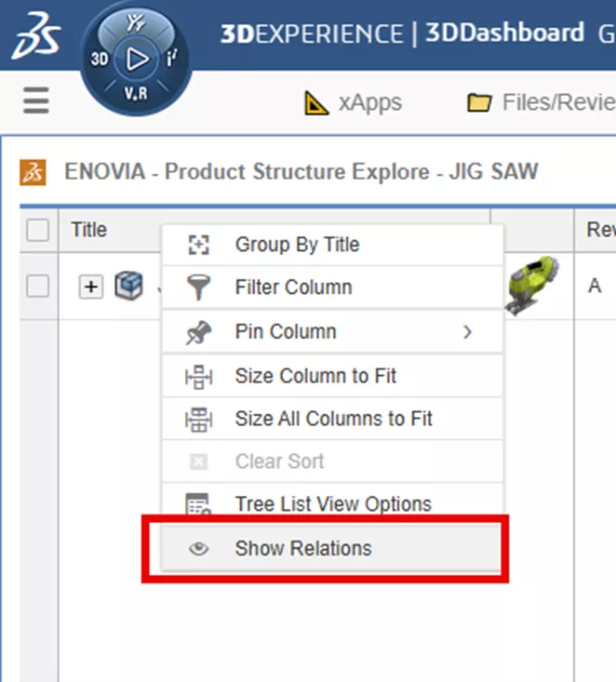Open the xApps tab
This screenshot has width=616, height=682.
coord(369,102)
